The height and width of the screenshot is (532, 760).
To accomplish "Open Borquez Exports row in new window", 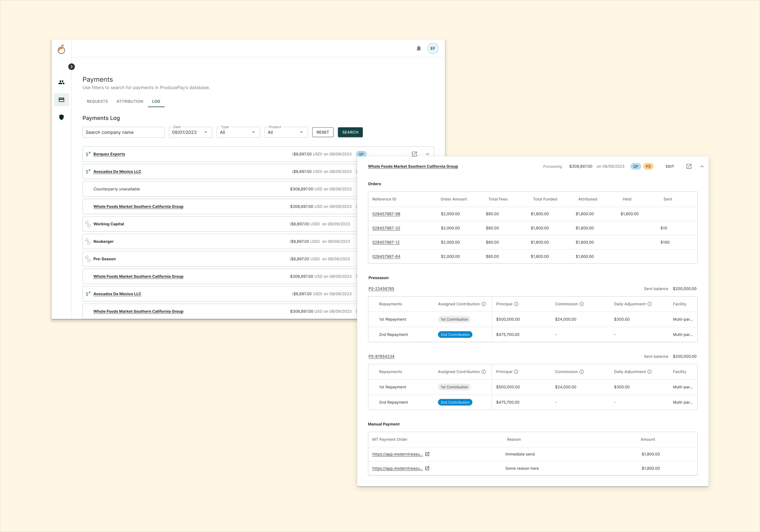I will click(x=414, y=154).
